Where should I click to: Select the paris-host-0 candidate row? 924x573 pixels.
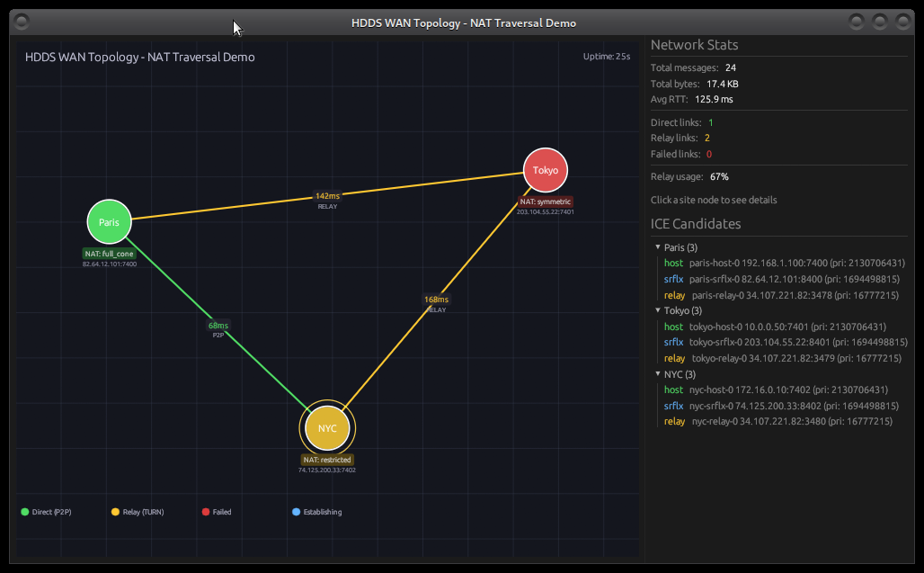coord(784,264)
